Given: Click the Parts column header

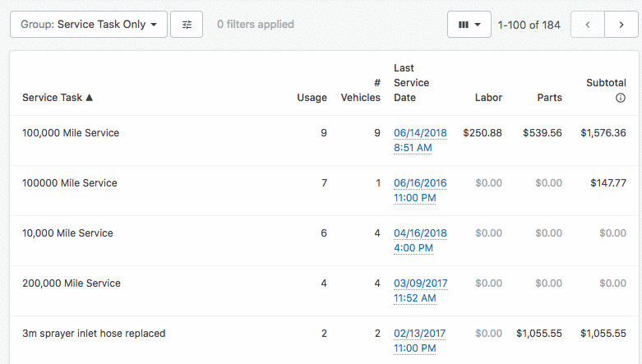Looking at the screenshot, I should (549, 98).
